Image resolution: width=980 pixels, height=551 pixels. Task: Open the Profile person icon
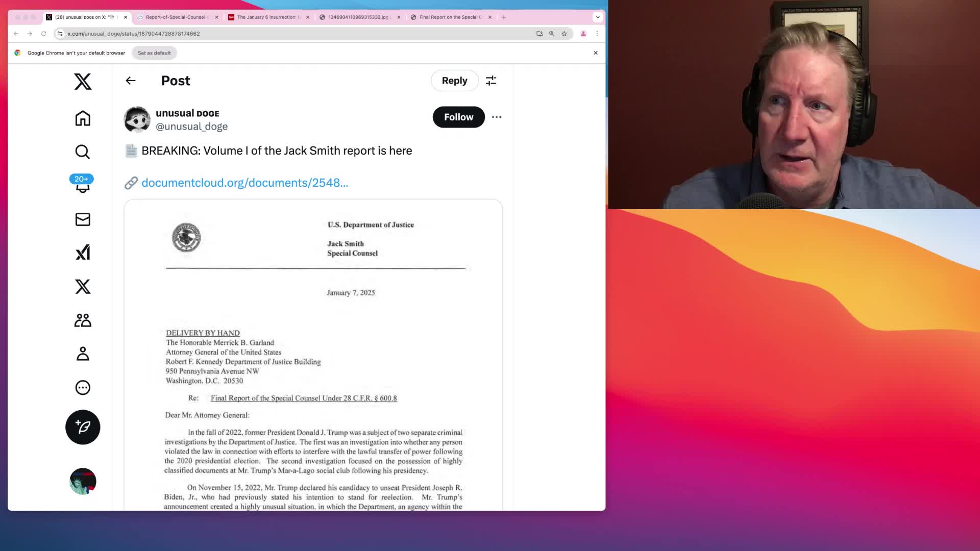click(x=83, y=354)
